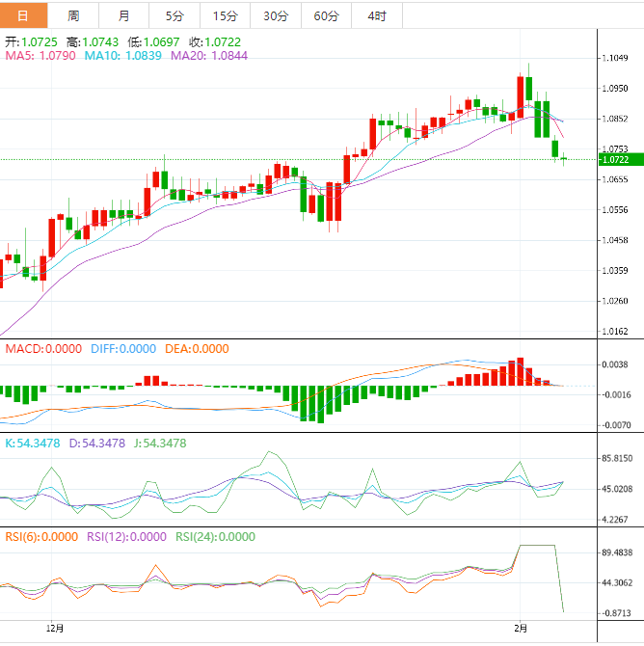
Task: Select the 60分 timeframe tab
Action: click(x=327, y=15)
